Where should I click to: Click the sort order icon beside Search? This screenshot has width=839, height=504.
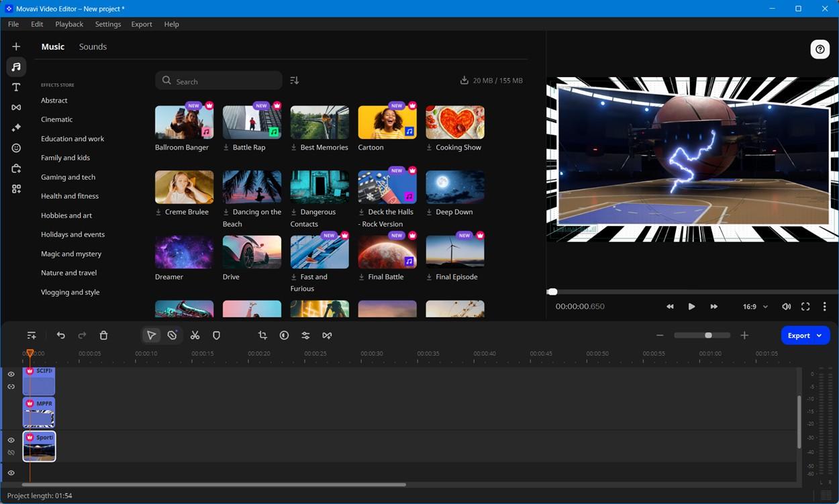click(x=294, y=81)
